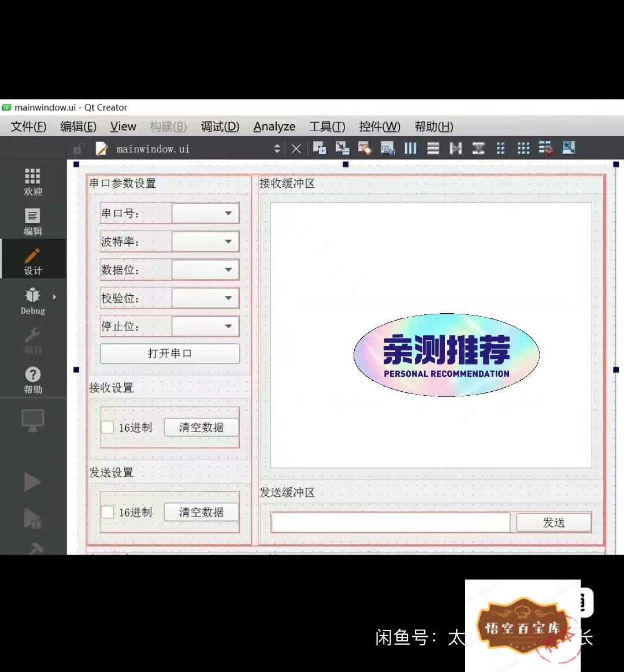Select the 串口参数设置 group box title
The image size is (624, 672).
point(122,183)
